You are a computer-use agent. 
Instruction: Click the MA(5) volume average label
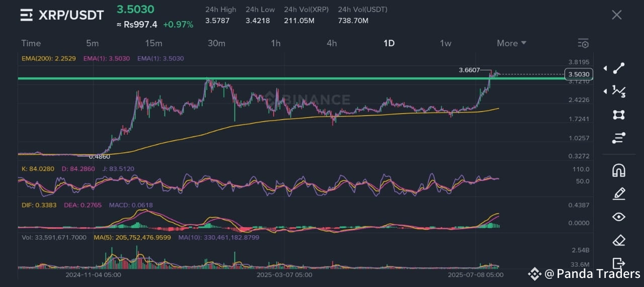(x=132, y=237)
